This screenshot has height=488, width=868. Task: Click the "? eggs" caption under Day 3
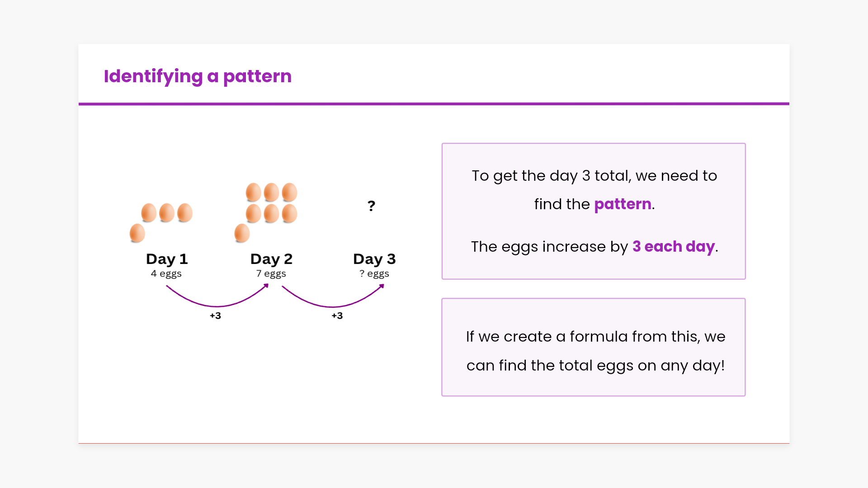[374, 274]
